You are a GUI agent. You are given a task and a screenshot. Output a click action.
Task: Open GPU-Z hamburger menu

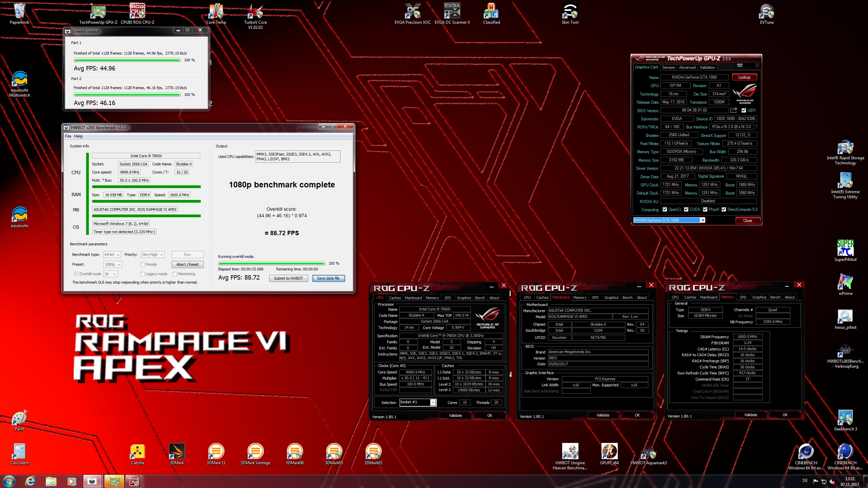[757, 65]
